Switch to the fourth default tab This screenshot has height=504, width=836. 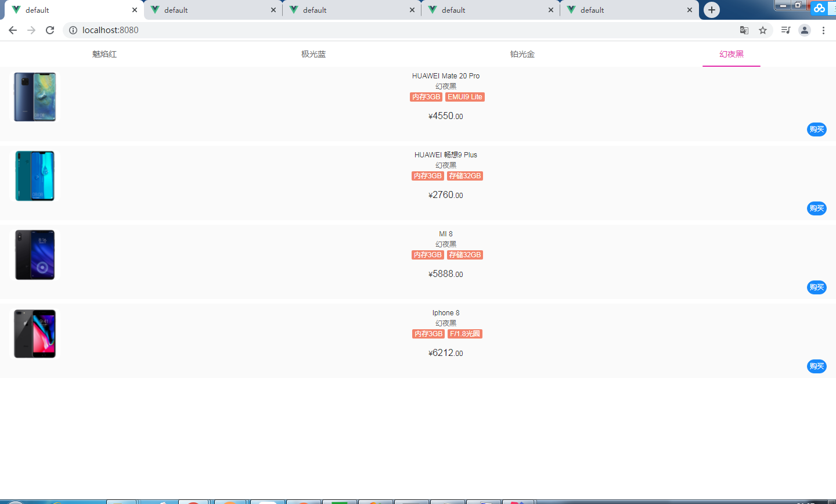[490, 10]
